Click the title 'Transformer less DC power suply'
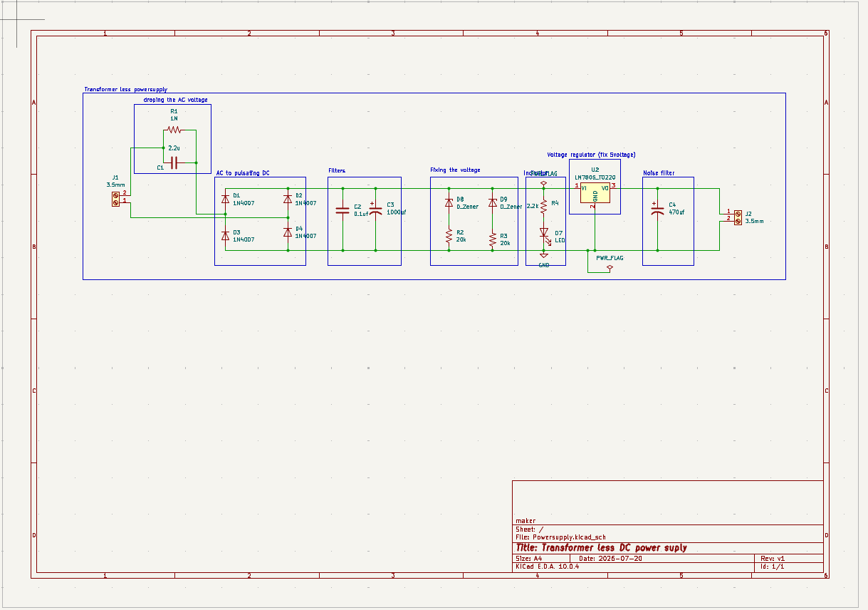This screenshot has width=868, height=610. (x=601, y=548)
